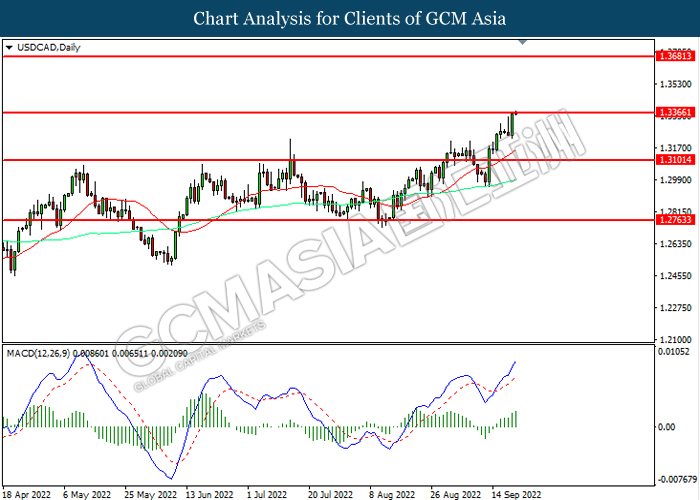The image size is (700, 500).
Task: Click the tall-wick July candlestick above 1.31014
Action: pyautogui.click(x=291, y=160)
